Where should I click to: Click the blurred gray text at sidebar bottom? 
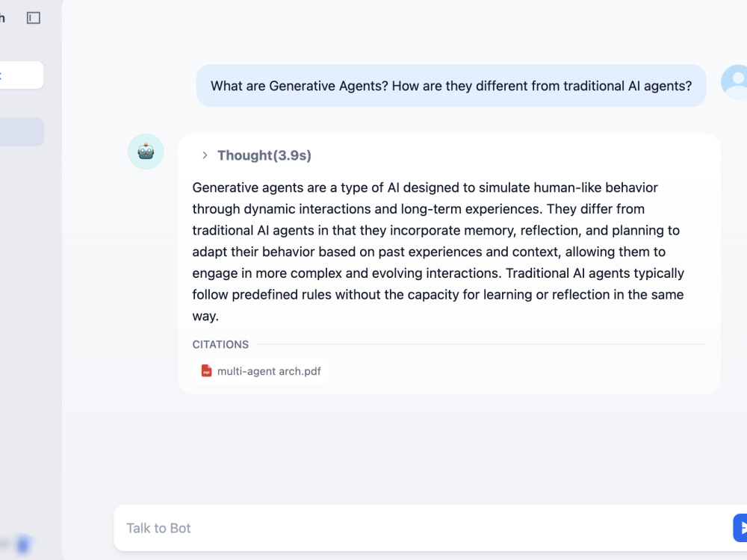tap(4, 544)
